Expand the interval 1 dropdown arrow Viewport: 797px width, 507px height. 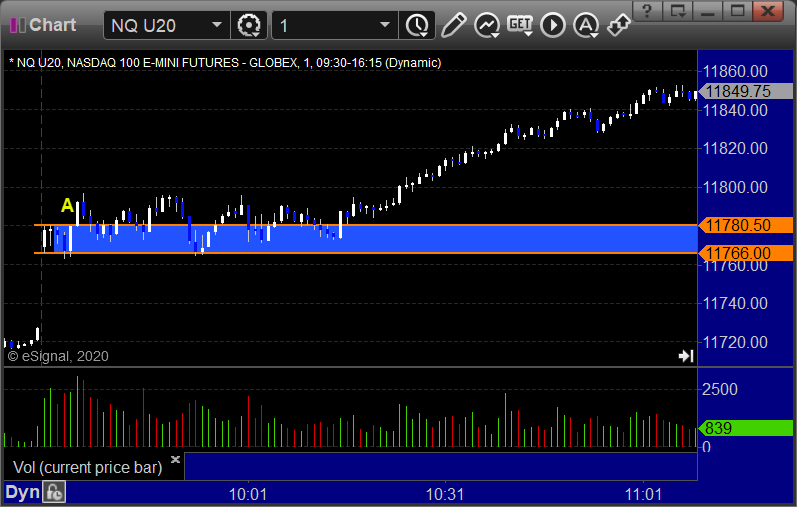(x=385, y=25)
